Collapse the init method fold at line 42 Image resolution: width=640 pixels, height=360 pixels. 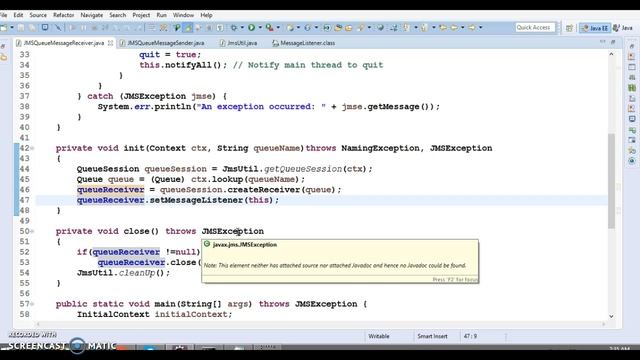click(x=32, y=148)
